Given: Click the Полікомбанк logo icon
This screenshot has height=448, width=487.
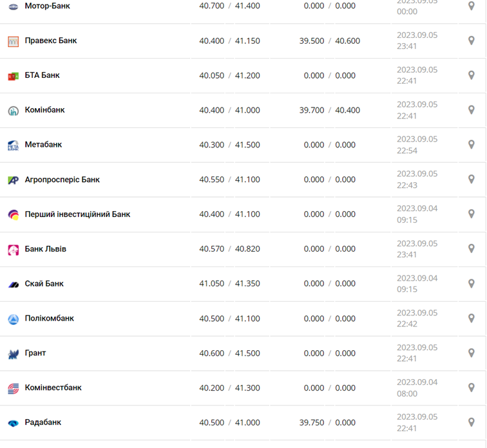Looking at the screenshot, I should 13,319.
